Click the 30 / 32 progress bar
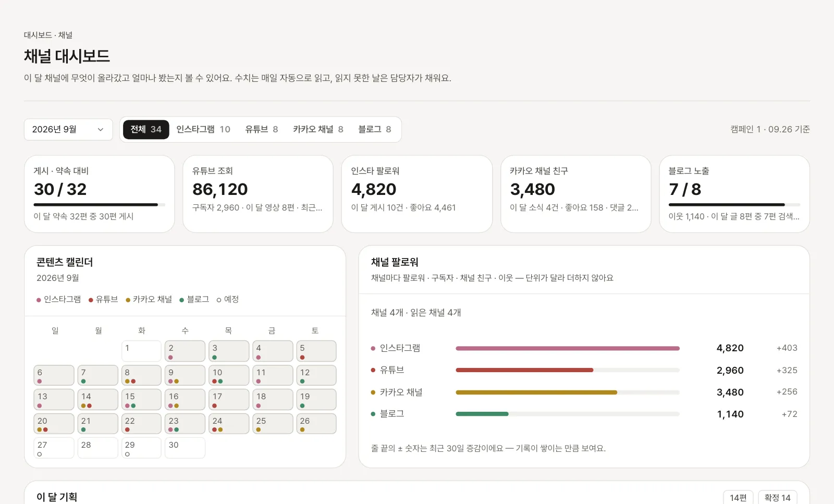The image size is (834, 504). pos(99,205)
